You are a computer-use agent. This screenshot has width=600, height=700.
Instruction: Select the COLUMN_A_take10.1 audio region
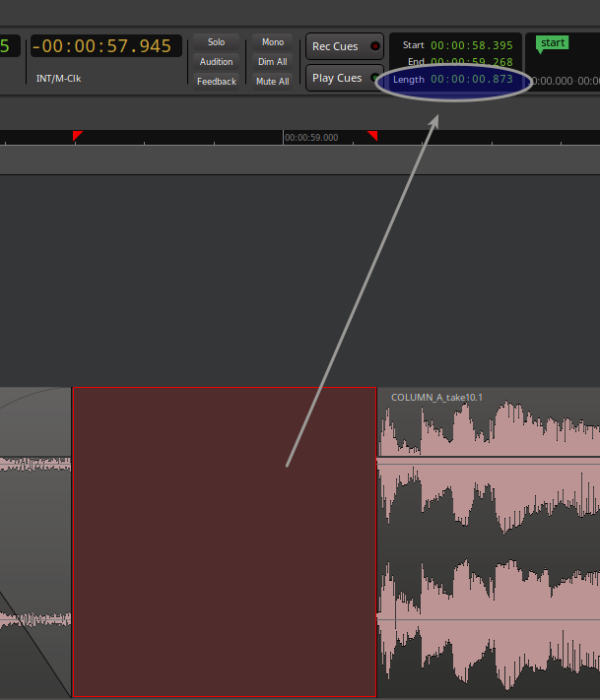[x=488, y=541]
